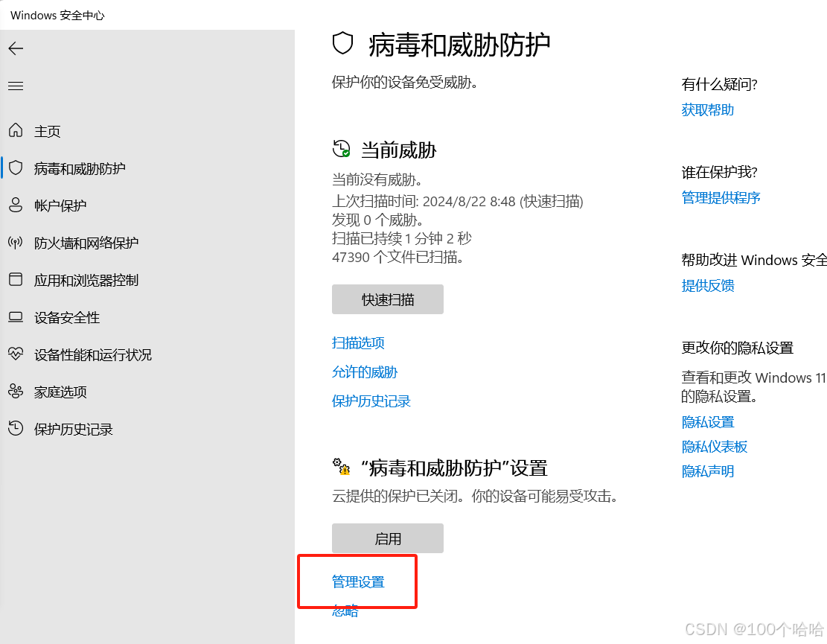Click the 病毒和威胁防护 page title

coord(459,45)
